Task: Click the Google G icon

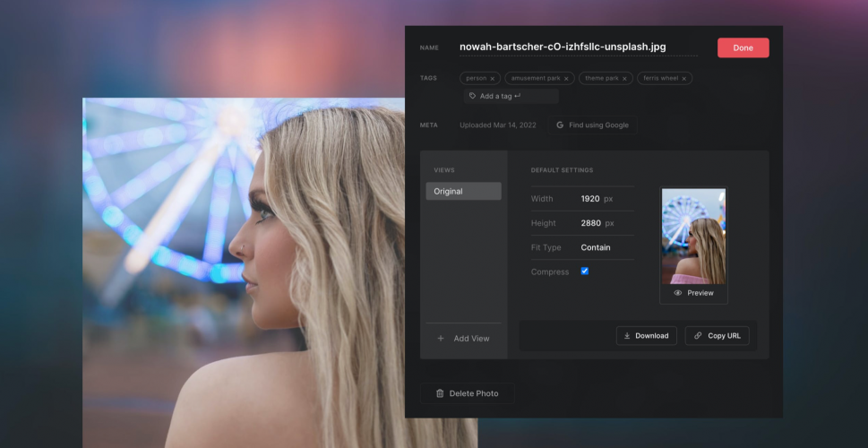Action: pyautogui.click(x=560, y=125)
